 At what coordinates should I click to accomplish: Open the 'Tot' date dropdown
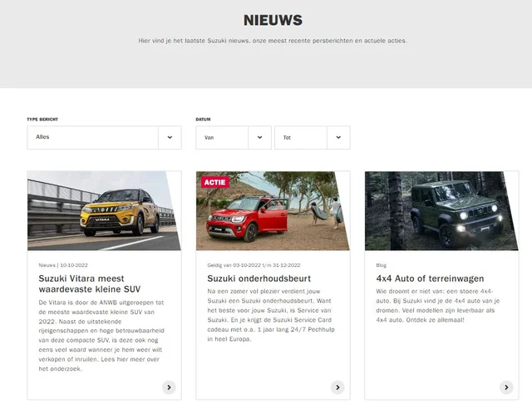click(x=313, y=137)
